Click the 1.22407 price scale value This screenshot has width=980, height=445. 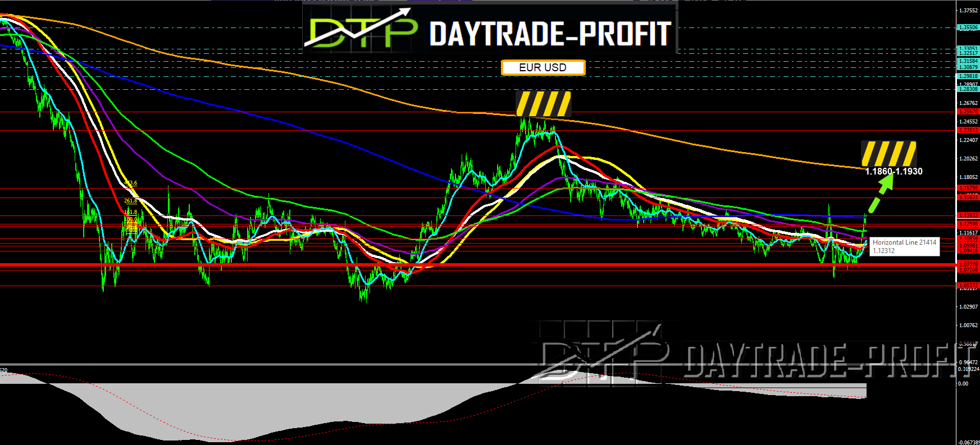tap(968, 140)
